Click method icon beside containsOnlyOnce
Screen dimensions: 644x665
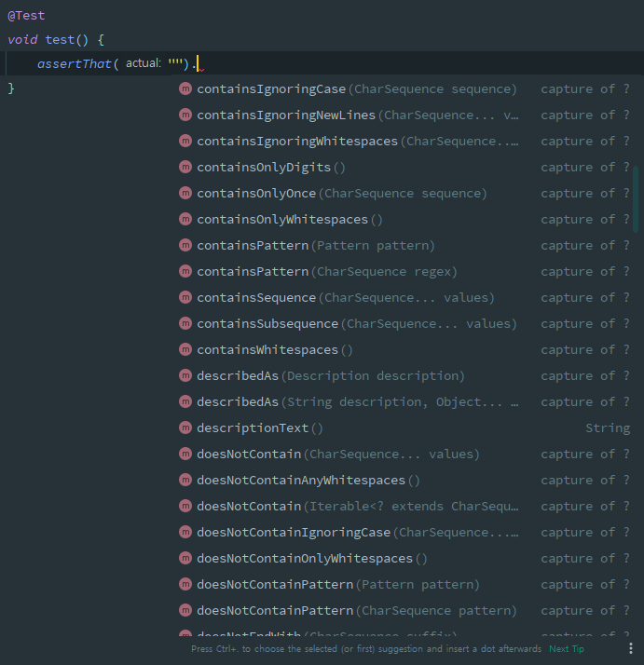pos(185,194)
